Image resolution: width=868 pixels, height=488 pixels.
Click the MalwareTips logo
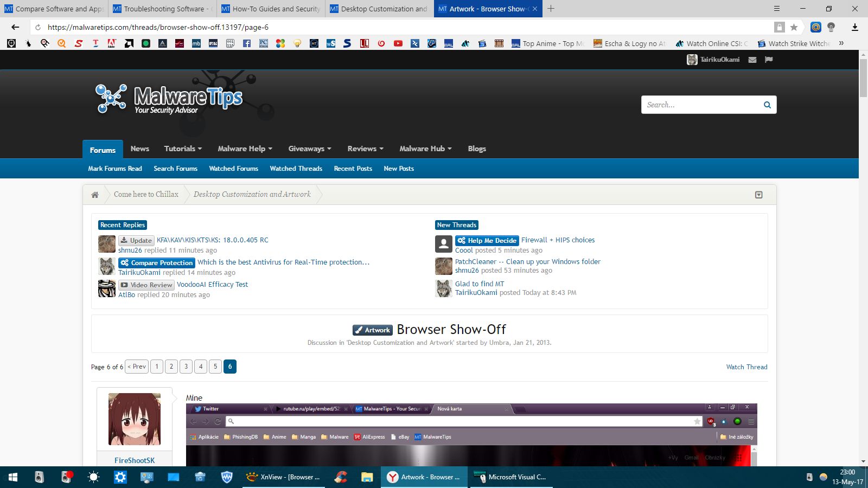click(x=169, y=99)
